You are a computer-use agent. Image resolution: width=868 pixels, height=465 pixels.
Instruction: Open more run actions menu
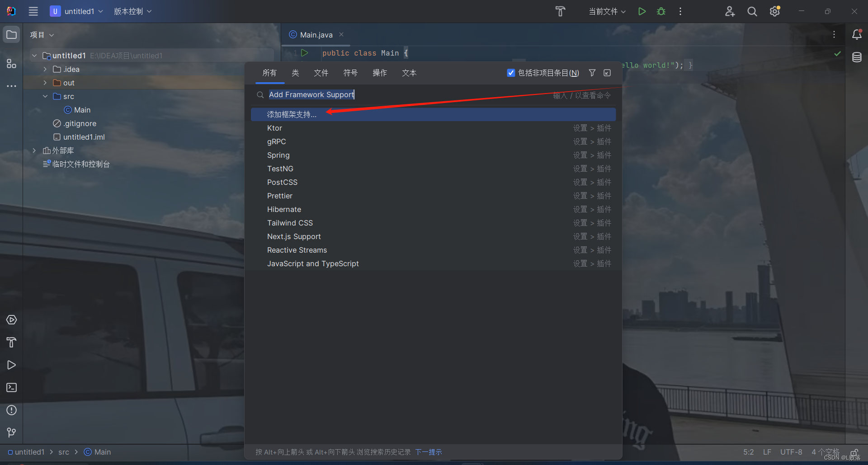680,11
